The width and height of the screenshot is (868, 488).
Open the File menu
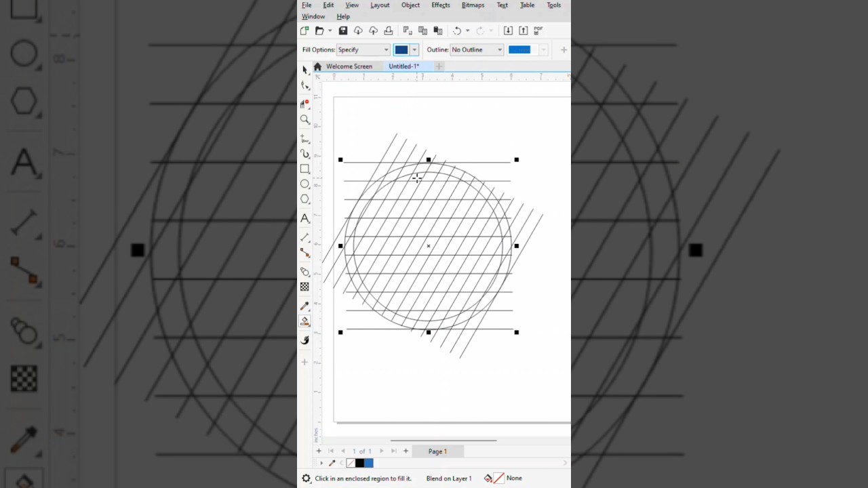(307, 5)
